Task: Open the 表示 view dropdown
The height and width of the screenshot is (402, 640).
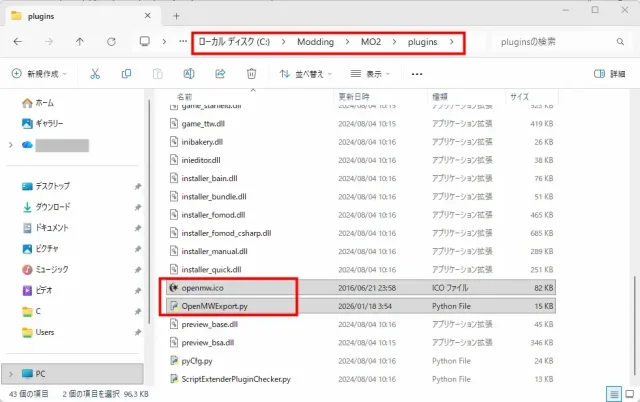Action: coord(370,74)
